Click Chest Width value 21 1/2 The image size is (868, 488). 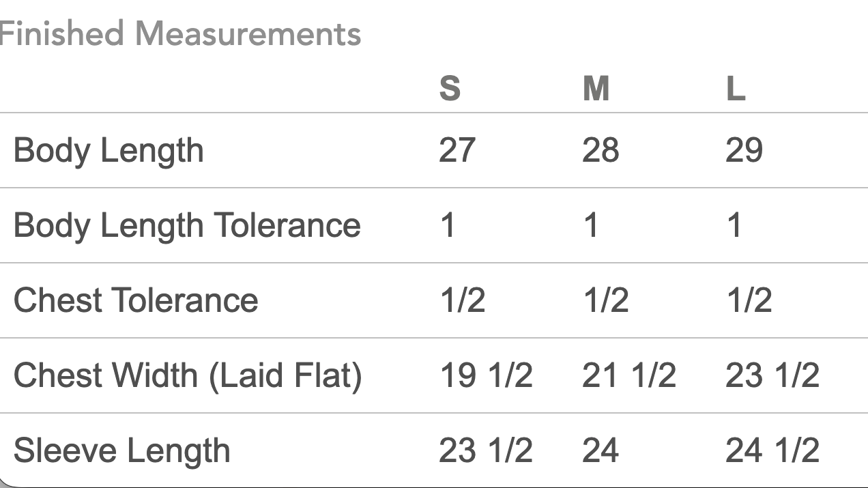(629, 375)
